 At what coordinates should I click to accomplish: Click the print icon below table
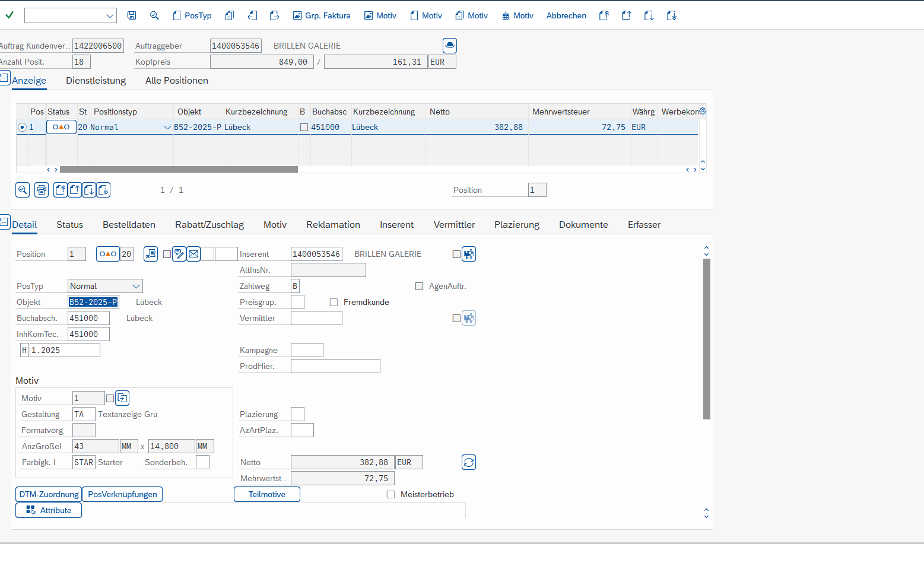[42, 190]
